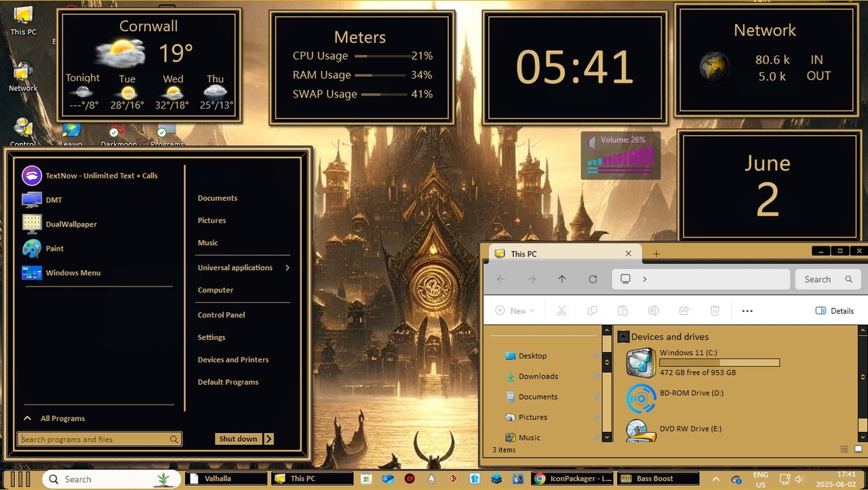Click C: drive capacity bar

(719, 363)
